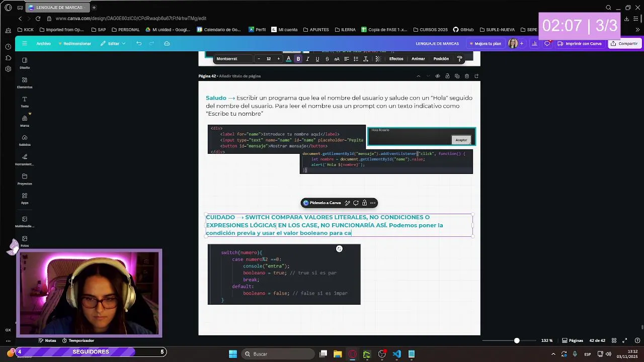
Task: Open the Páginas view
Action: coord(573,341)
